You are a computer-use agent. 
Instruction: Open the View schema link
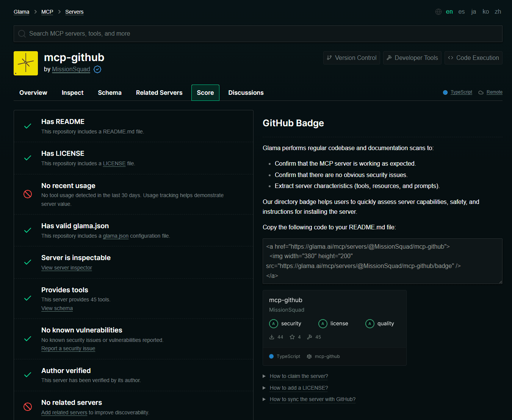[57, 308]
